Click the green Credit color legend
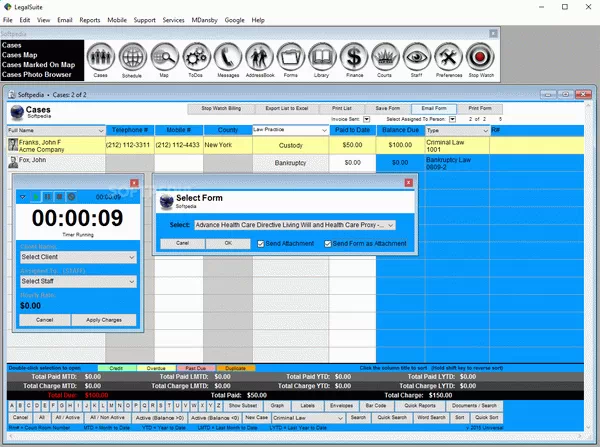Screen dimensions: 600x447 pyautogui.click(x=115, y=369)
